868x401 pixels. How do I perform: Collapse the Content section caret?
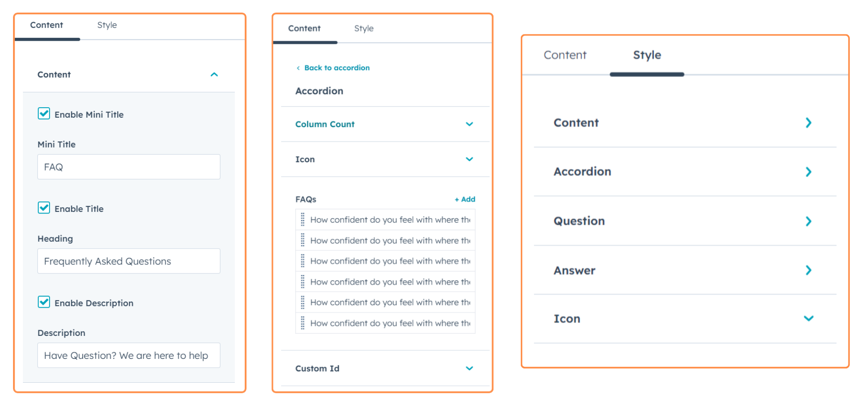(x=214, y=75)
